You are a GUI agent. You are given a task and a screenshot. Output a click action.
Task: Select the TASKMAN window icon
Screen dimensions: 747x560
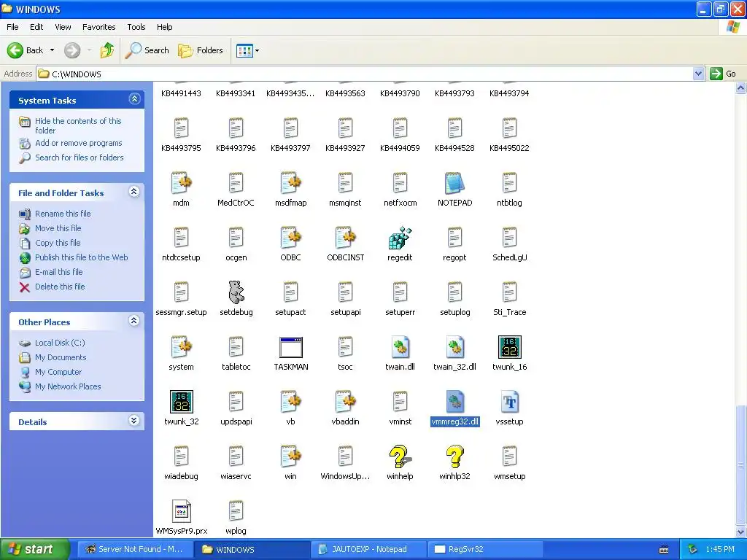pyautogui.click(x=290, y=347)
